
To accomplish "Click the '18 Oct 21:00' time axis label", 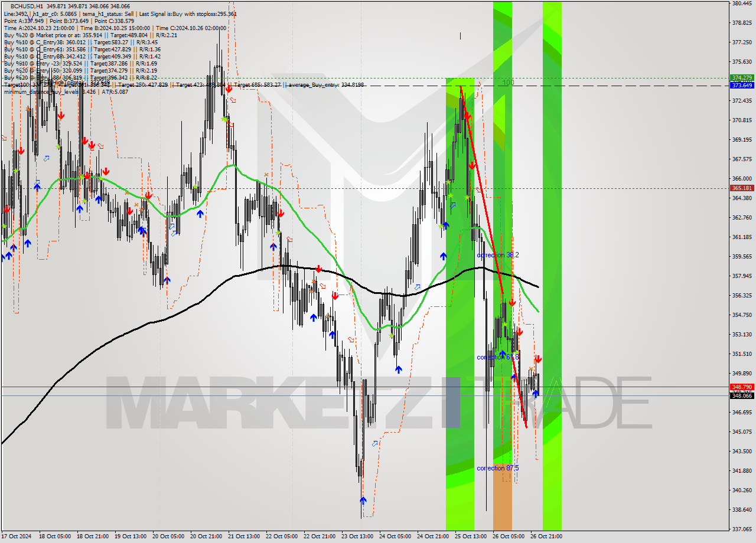I will click(x=92, y=537).
